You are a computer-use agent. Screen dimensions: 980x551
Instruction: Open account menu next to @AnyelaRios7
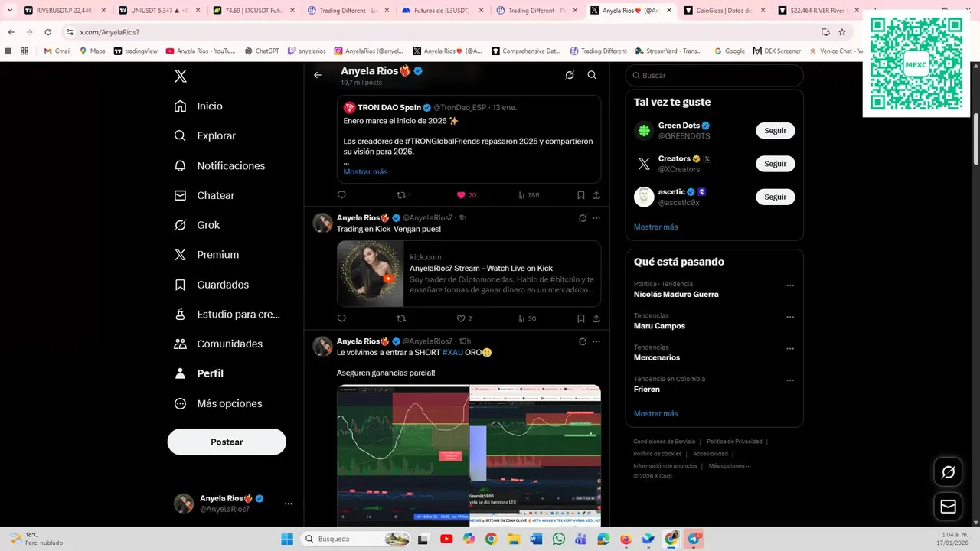[289, 504]
